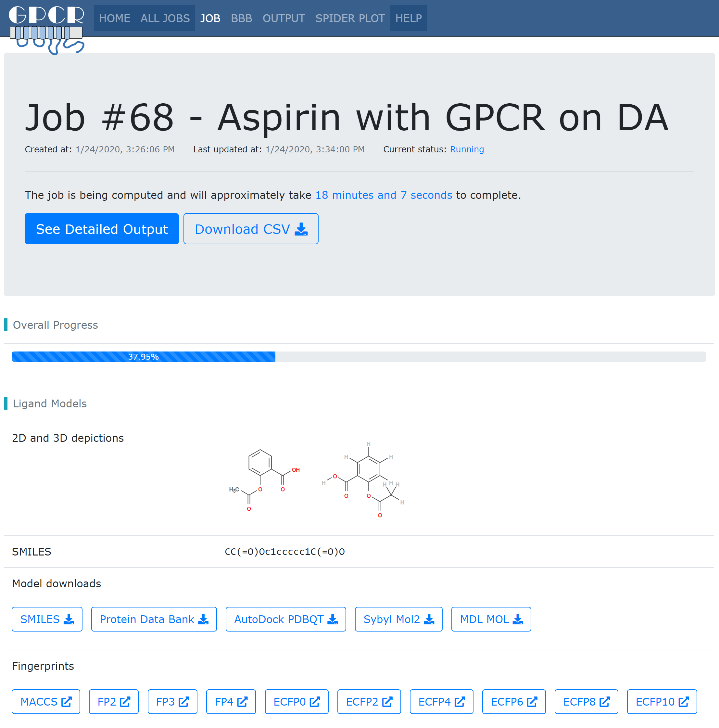
Task: Open FP2 fingerprint link
Action: pos(114,702)
